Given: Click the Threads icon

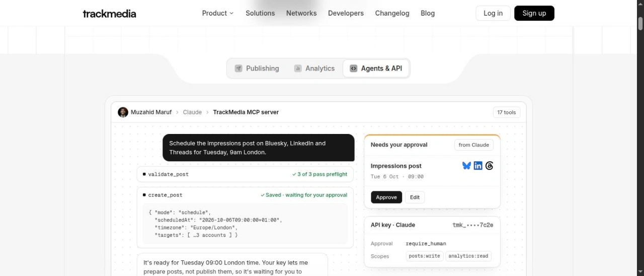Looking at the screenshot, I should [x=489, y=166].
